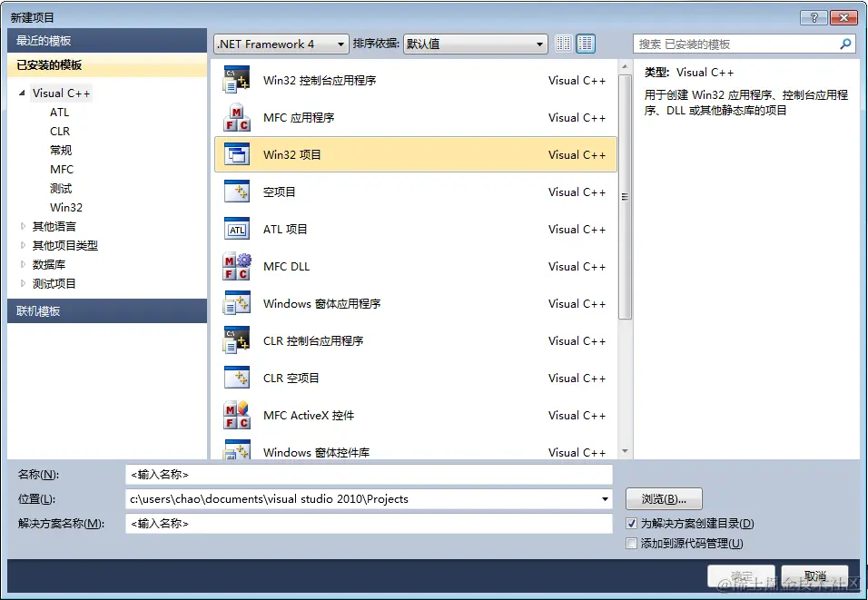Click the CLR 控制台应用程序 template icon
The image size is (868, 600).
click(x=236, y=340)
